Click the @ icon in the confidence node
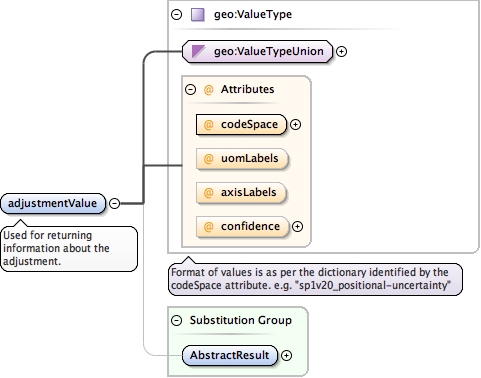 coord(208,227)
